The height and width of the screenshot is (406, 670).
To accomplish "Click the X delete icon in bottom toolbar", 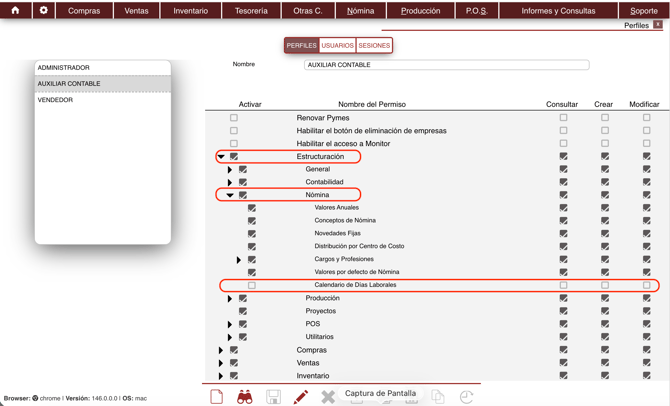I will pyautogui.click(x=328, y=397).
